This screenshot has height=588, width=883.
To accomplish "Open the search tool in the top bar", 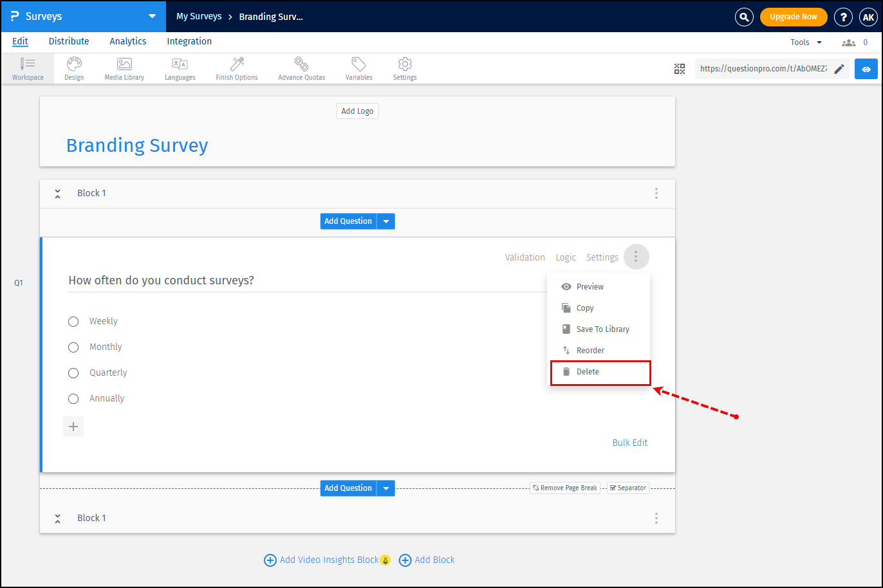I will pos(744,17).
